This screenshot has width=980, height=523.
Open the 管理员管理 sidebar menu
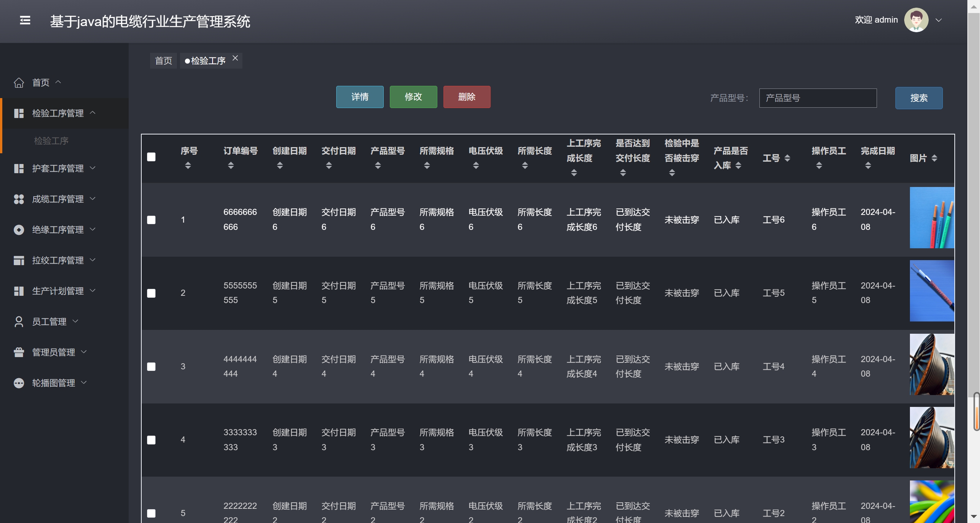pos(64,352)
